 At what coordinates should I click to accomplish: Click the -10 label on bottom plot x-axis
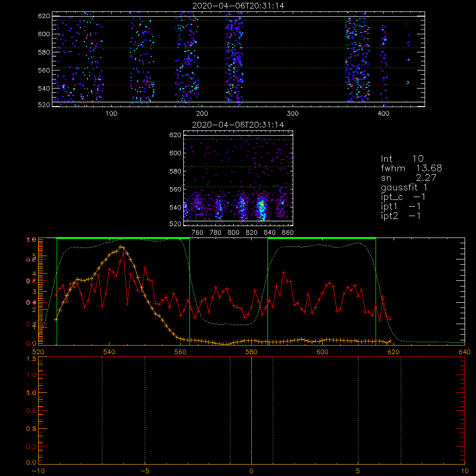point(38,471)
